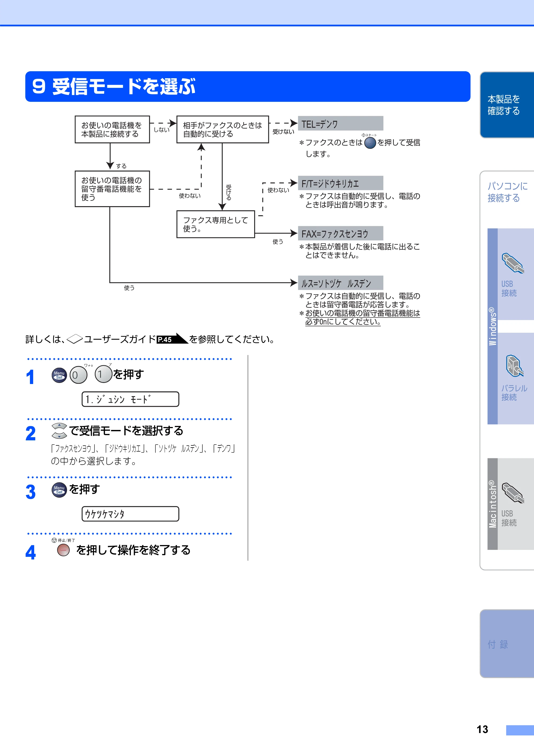Click the ルス=ソトヅケ ルスデン mode box
Screen dimensions: 534x756
[x=340, y=283]
